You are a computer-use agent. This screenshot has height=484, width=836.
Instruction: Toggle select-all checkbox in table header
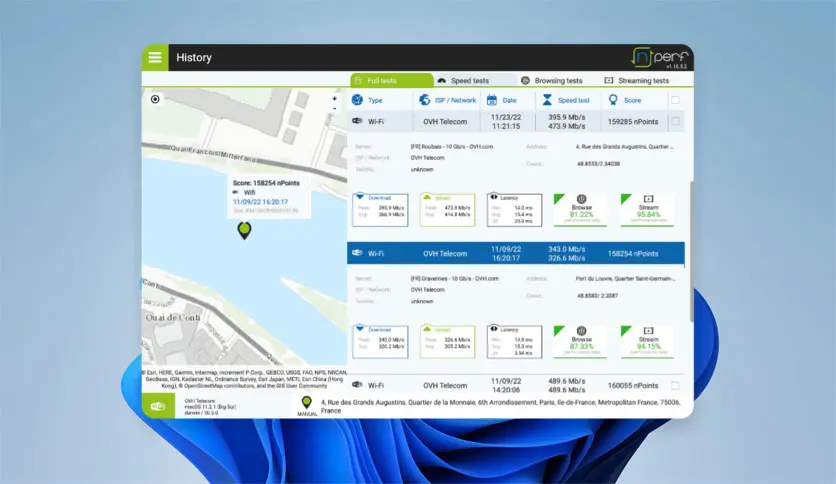[676, 100]
